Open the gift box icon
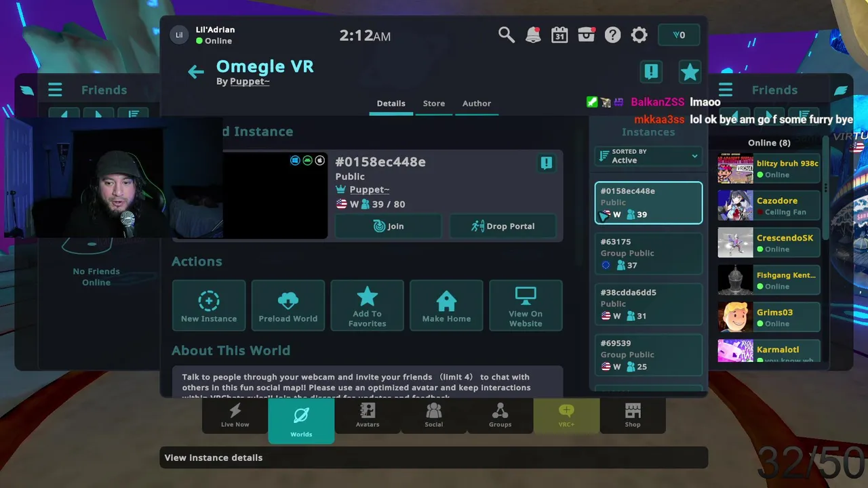This screenshot has height=488, width=868. pos(586,35)
